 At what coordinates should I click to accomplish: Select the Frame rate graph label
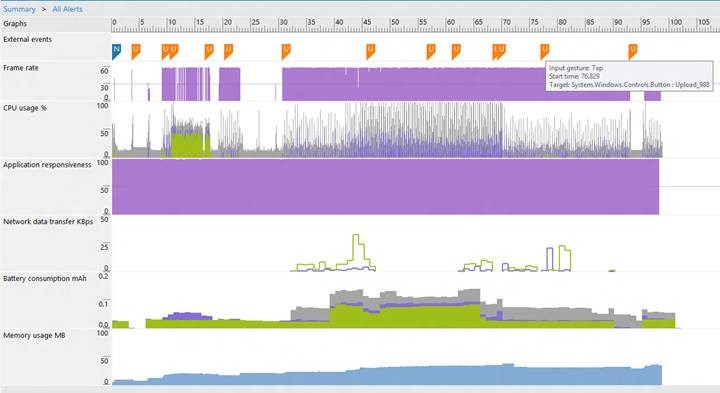click(21, 68)
